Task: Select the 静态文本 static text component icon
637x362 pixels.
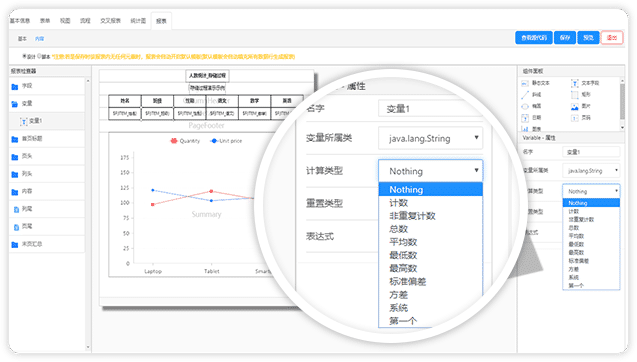Action: click(x=525, y=83)
